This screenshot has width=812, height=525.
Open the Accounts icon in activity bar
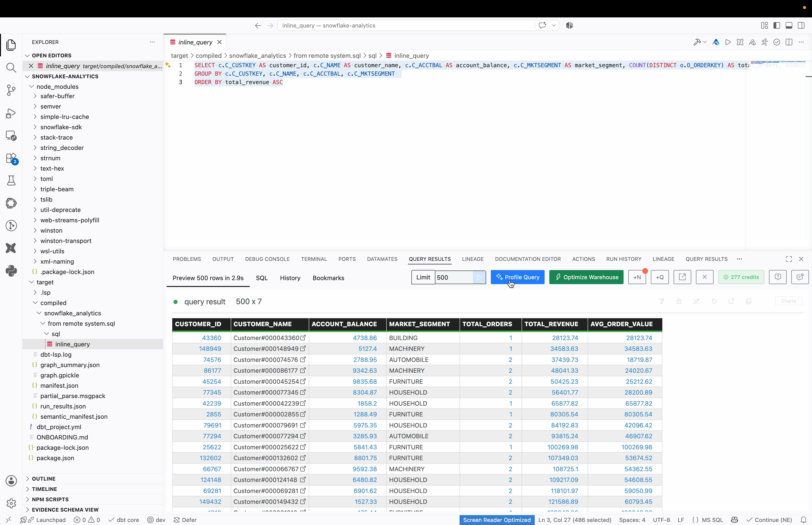click(x=11, y=481)
